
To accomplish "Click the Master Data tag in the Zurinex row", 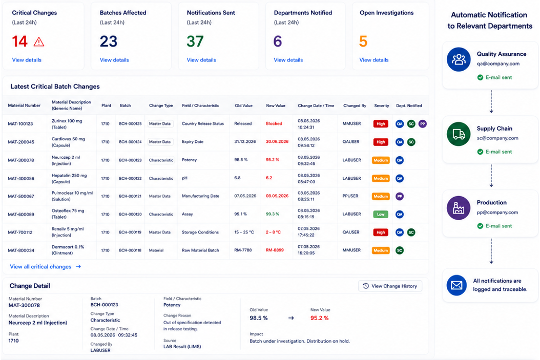I will (x=160, y=124).
